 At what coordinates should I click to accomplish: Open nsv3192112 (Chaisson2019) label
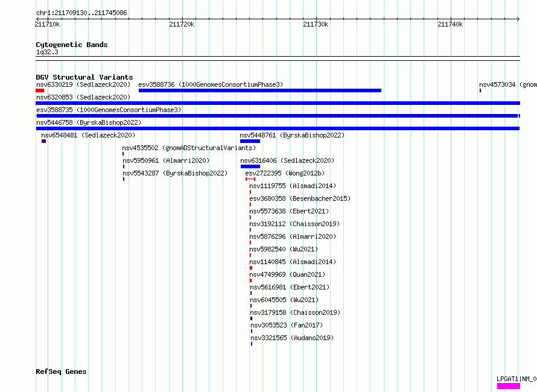[294, 224]
